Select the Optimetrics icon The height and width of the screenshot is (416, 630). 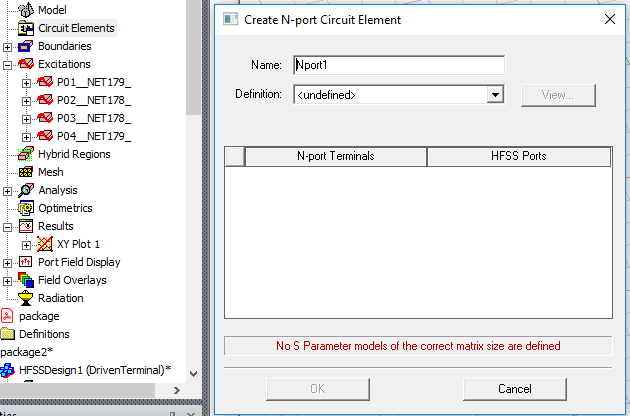pos(27,208)
